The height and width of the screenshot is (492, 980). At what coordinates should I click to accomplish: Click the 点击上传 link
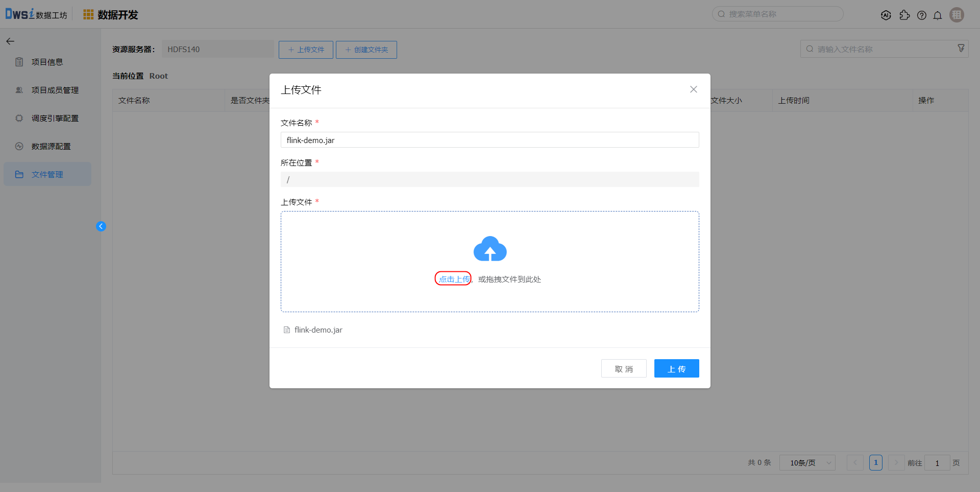[454, 279]
